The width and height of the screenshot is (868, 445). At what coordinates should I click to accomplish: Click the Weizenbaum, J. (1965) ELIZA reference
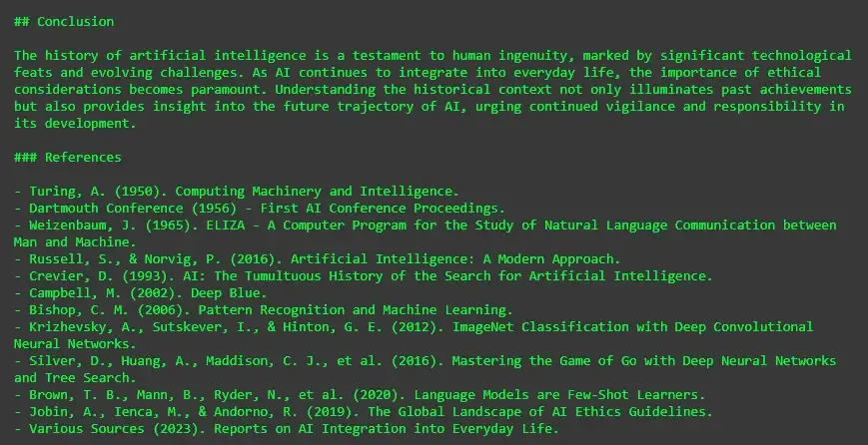[426, 233]
